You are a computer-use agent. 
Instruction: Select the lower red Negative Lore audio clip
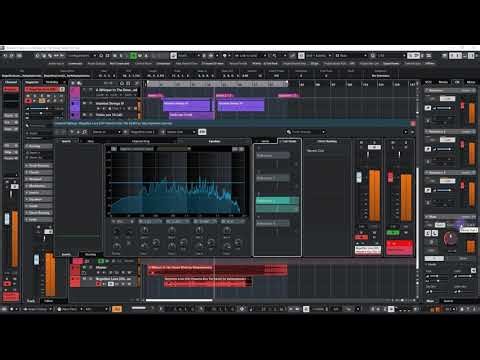(x=208, y=282)
